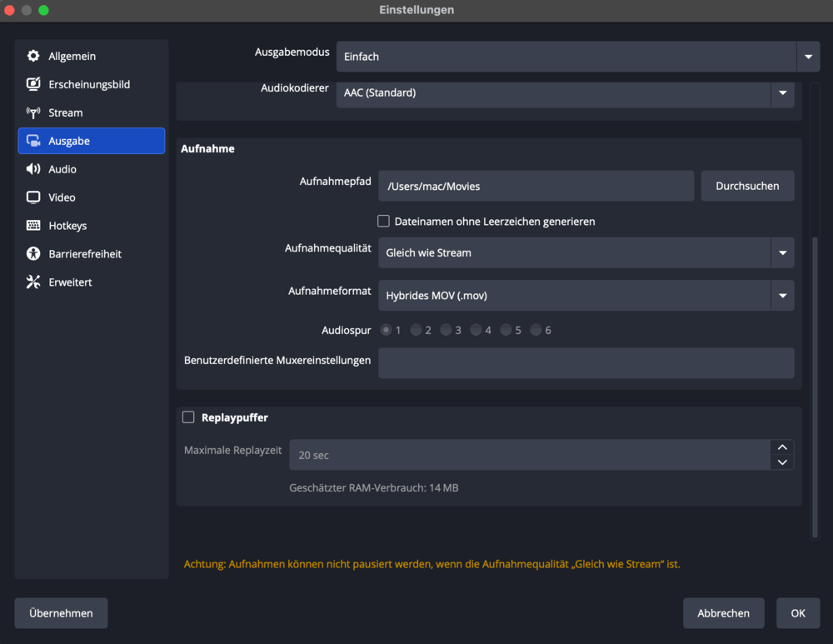Open the Stream antenna icon
This screenshot has width=833, height=644.
33,113
